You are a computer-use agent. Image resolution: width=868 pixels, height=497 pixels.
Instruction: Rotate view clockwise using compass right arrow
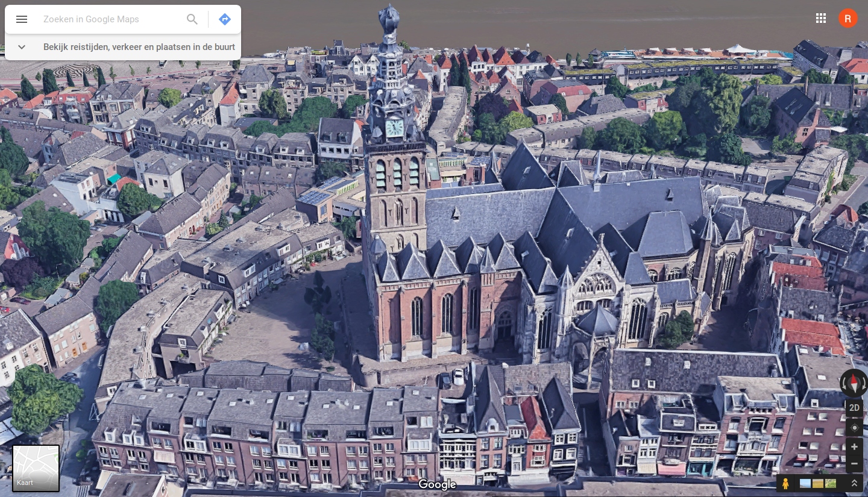click(x=864, y=383)
